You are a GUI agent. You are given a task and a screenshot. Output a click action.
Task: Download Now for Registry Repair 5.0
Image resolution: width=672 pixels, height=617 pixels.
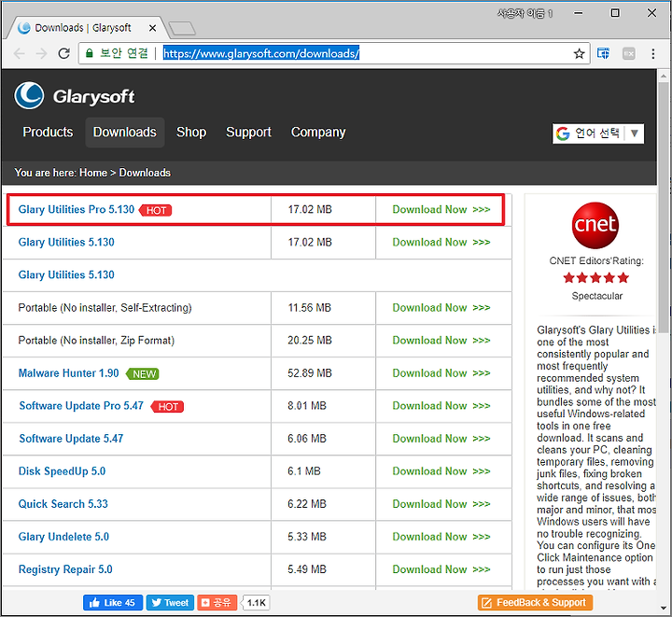click(441, 569)
